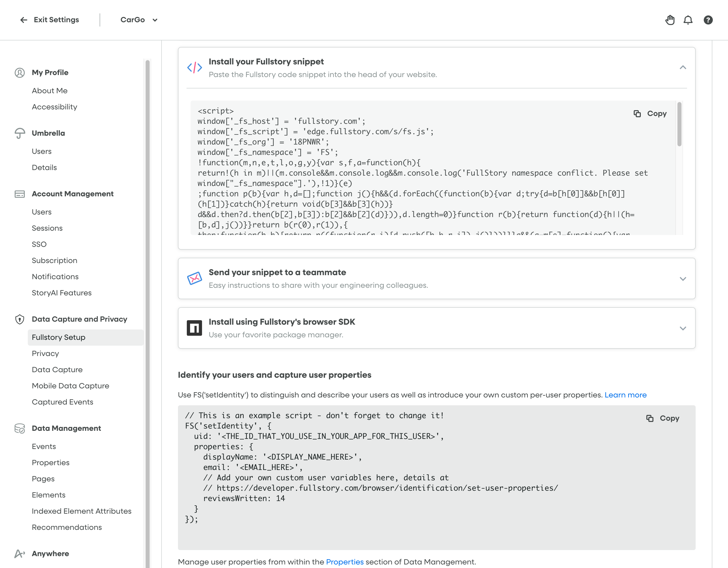The height and width of the screenshot is (568, 728).
Task: Open Notifications settings in the sidebar
Action: [x=55, y=276]
